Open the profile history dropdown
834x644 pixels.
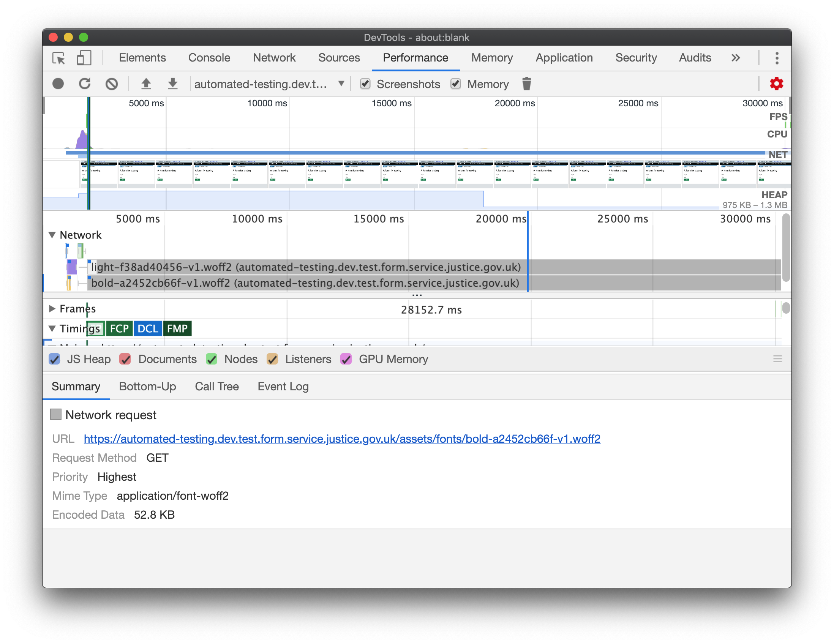(x=341, y=84)
